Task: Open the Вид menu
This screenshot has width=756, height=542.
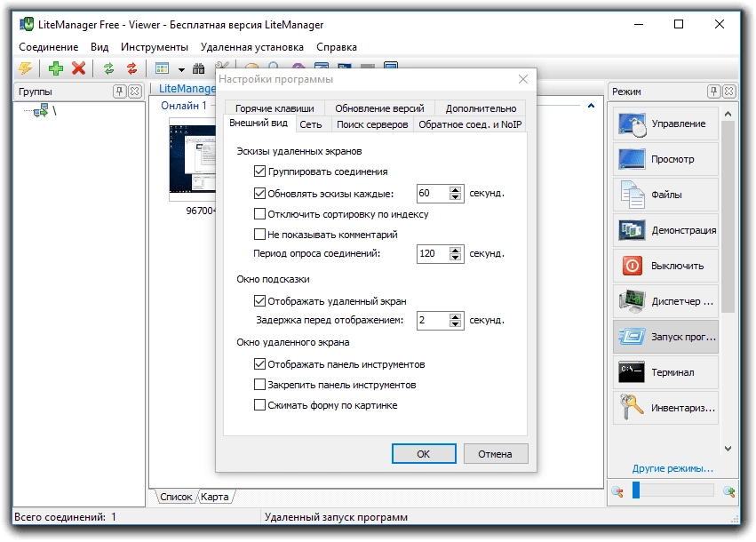Action: click(x=99, y=47)
